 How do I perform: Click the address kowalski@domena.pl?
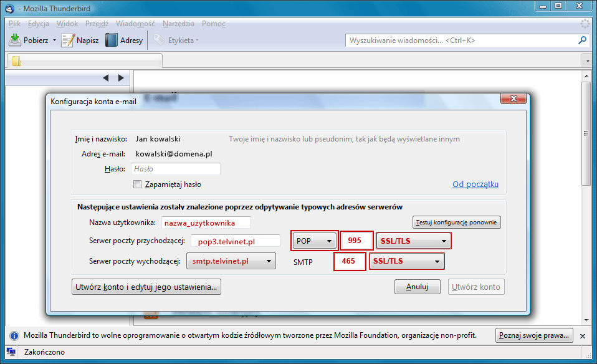pyautogui.click(x=174, y=154)
